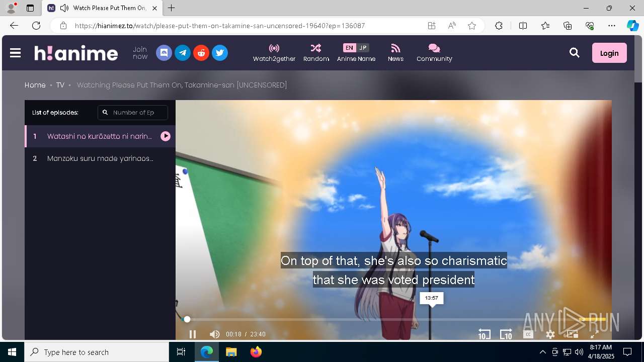Open player settings gear
Screen dimensions: 644x362
[550, 334]
